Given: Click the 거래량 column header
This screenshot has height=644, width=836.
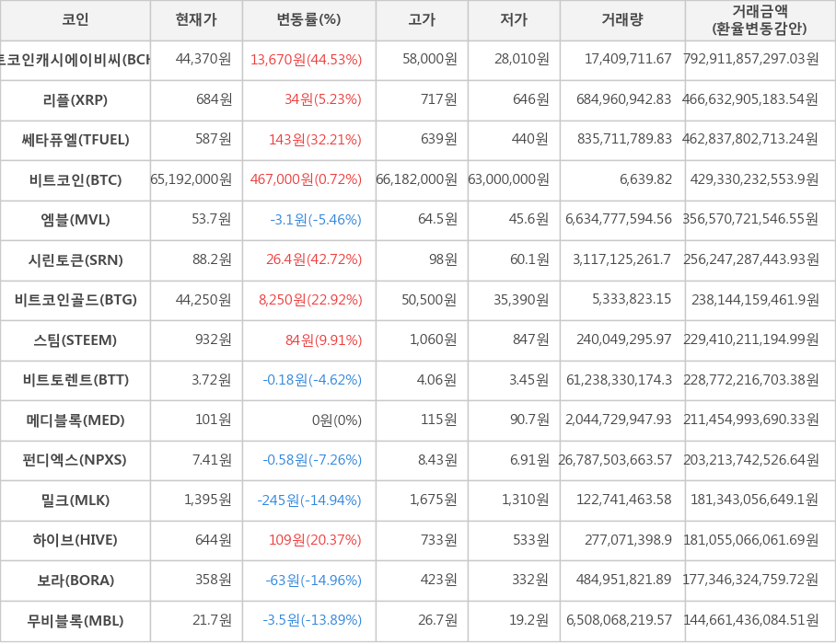Looking at the screenshot, I should (x=622, y=19).
